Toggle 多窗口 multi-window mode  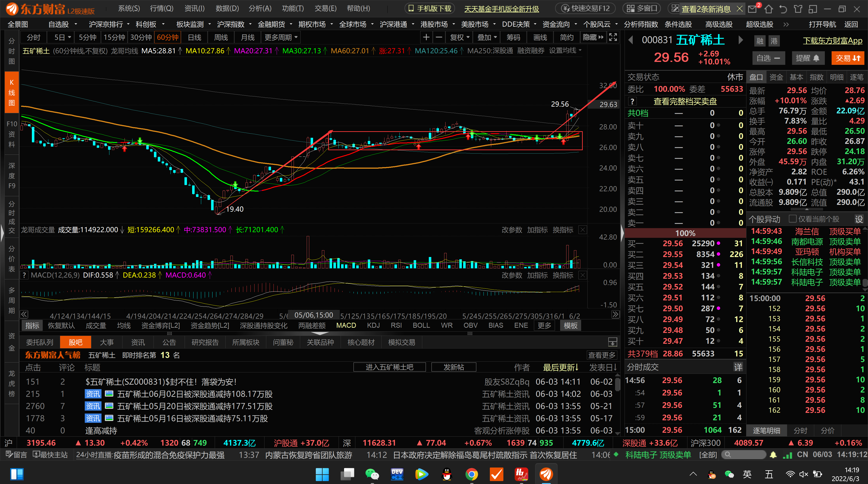pos(642,9)
